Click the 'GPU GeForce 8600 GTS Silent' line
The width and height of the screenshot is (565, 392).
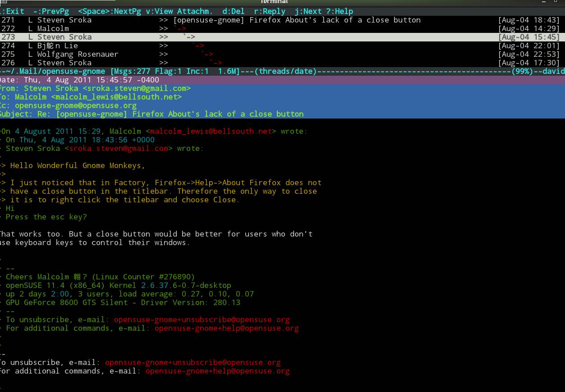pyautogui.click(x=123, y=302)
